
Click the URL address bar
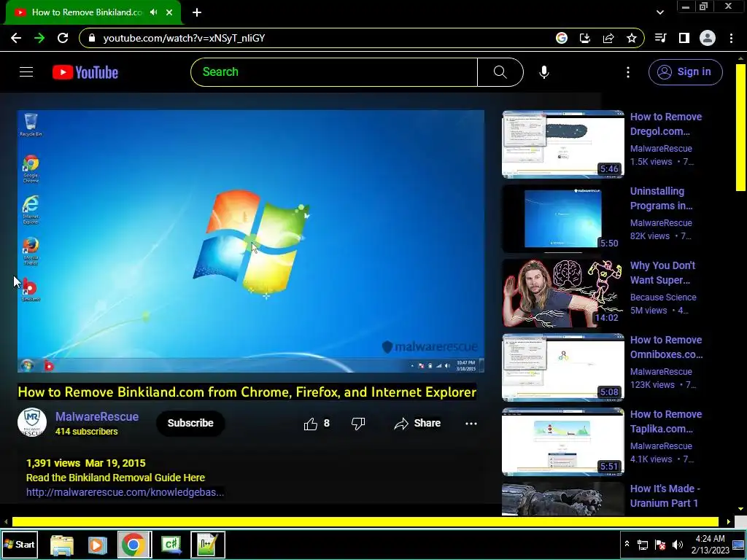coord(314,38)
